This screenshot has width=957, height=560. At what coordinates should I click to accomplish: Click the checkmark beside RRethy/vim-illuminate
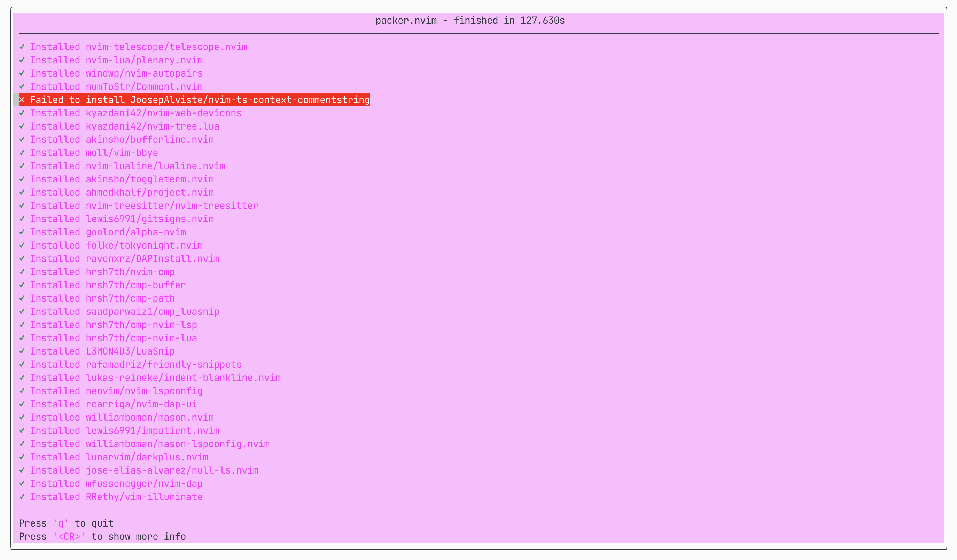pos(22,497)
